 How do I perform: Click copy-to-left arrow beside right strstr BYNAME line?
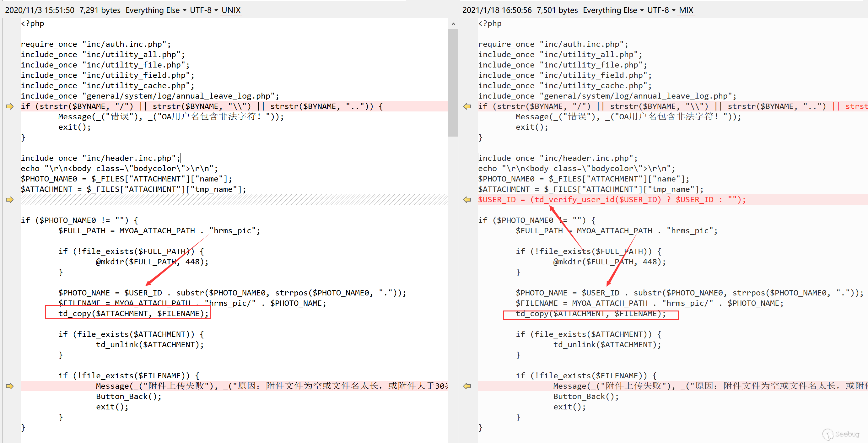click(467, 106)
